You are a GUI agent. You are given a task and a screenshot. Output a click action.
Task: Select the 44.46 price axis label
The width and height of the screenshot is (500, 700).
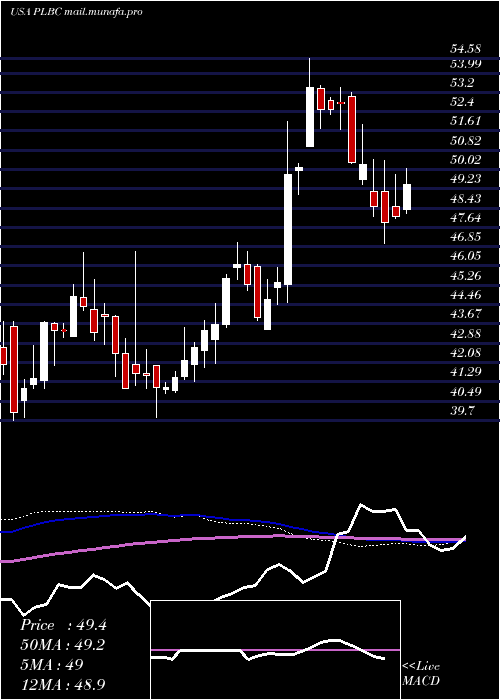(464, 295)
